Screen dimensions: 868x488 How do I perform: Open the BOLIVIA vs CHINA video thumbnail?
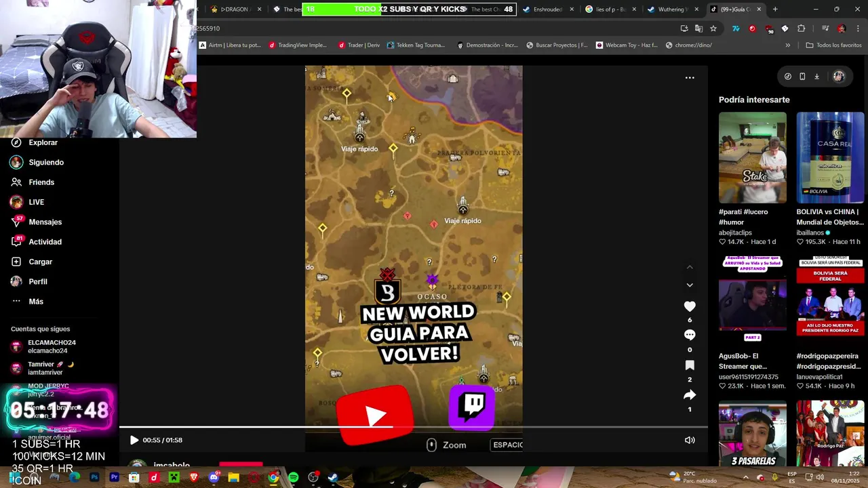coord(830,158)
